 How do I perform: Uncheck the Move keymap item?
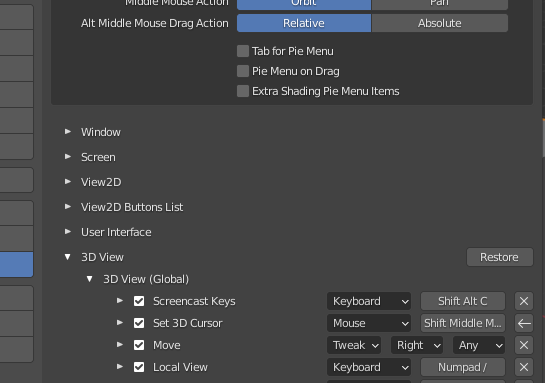(x=139, y=345)
